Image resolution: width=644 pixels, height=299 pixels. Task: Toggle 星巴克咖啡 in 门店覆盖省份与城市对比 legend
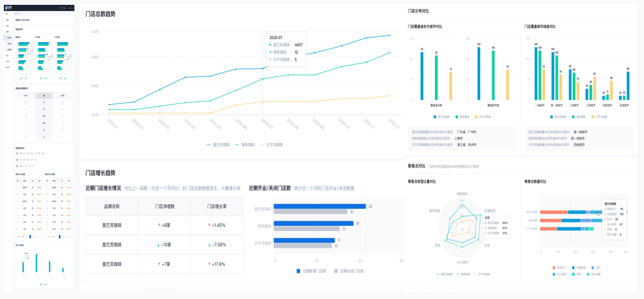pyautogui.click(x=443, y=117)
